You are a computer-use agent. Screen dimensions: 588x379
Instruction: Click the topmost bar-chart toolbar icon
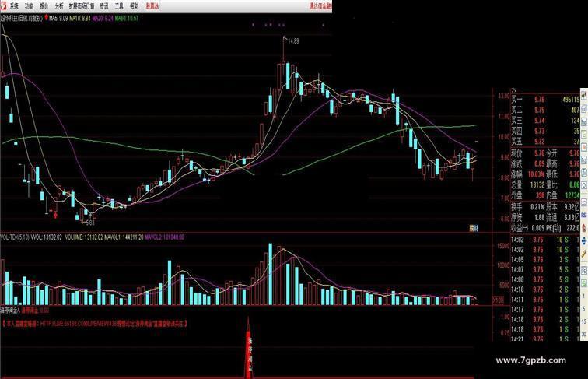(584, 96)
